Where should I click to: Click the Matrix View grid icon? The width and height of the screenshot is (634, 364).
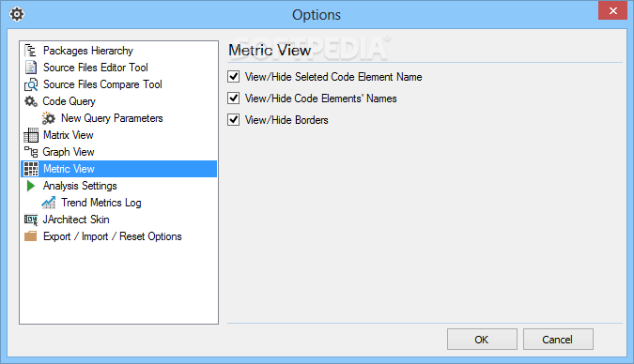pyautogui.click(x=31, y=135)
